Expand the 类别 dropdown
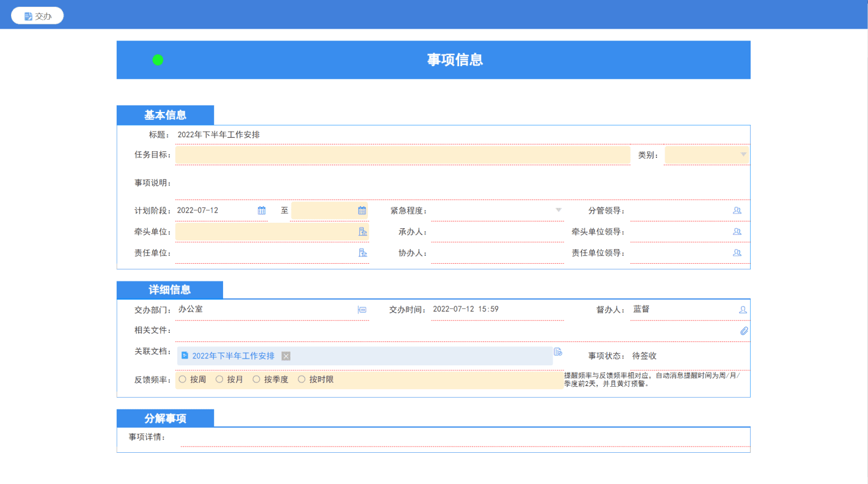 click(x=743, y=155)
